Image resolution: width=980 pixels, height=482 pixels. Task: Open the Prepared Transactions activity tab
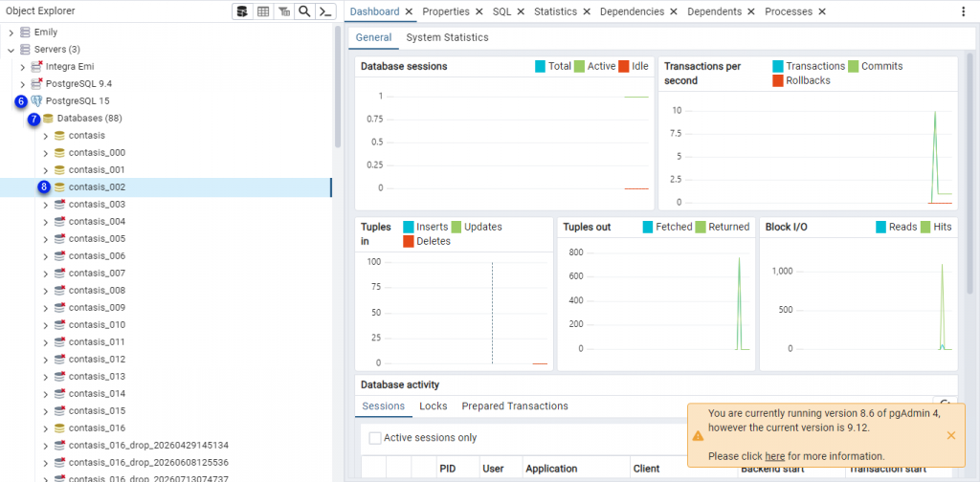(515, 405)
